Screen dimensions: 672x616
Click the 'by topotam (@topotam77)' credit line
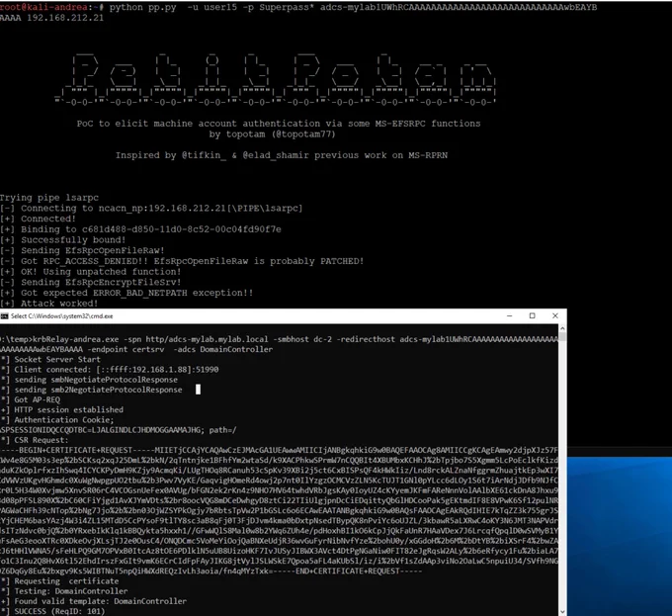pyautogui.click(x=272, y=134)
